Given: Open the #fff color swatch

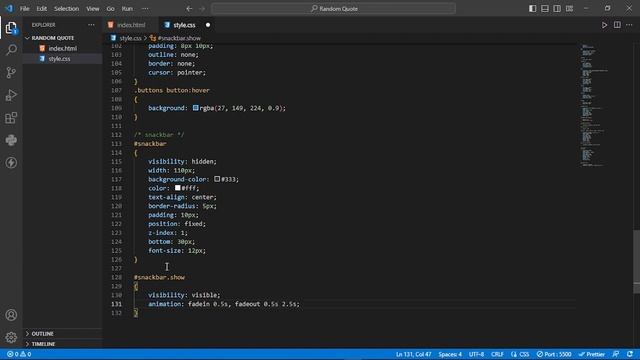Looking at the screenshot, I should (178, 188).
